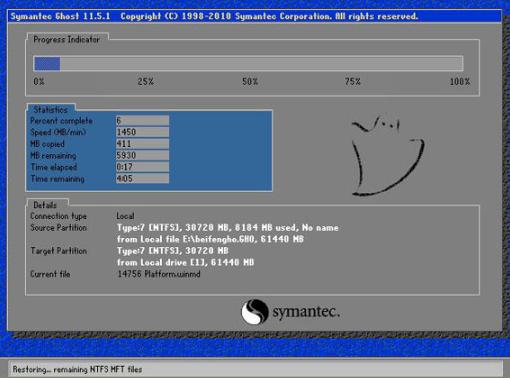
Task: Click the Restoring remaining NTFS MFT status bar
Action: pos(255,369)
